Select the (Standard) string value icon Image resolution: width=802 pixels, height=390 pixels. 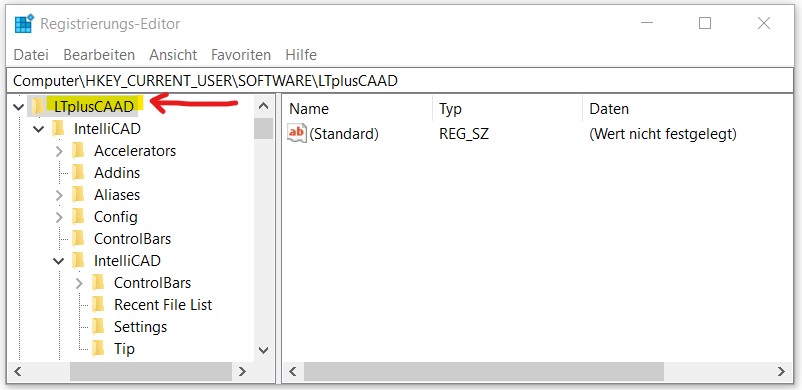tap(297, 134)
